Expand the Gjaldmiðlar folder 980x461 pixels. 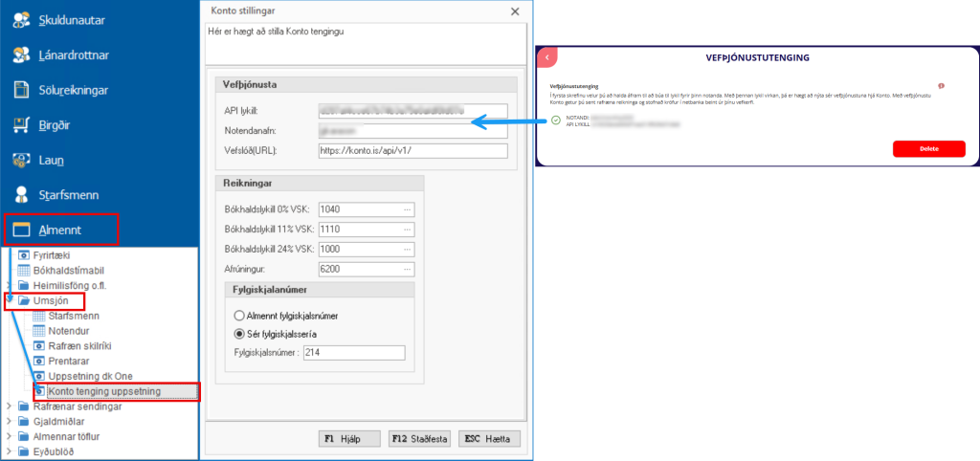pyautogui.click(x=10, y=422)
